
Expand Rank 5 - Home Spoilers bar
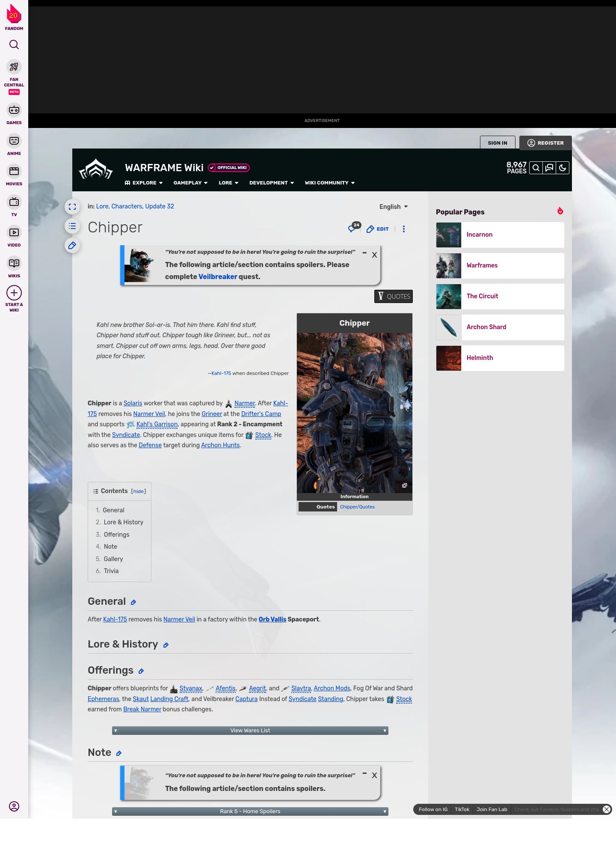pyautogui.click(x=250, y=811)
